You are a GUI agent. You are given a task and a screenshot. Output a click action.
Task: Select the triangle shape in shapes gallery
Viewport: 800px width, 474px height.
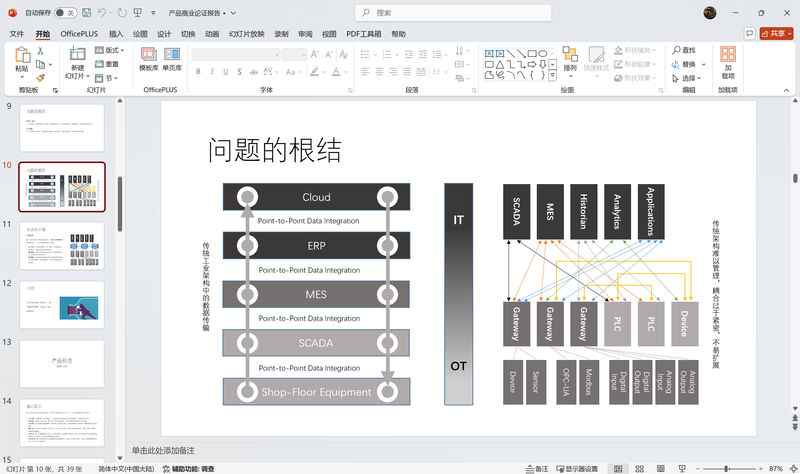500,64
